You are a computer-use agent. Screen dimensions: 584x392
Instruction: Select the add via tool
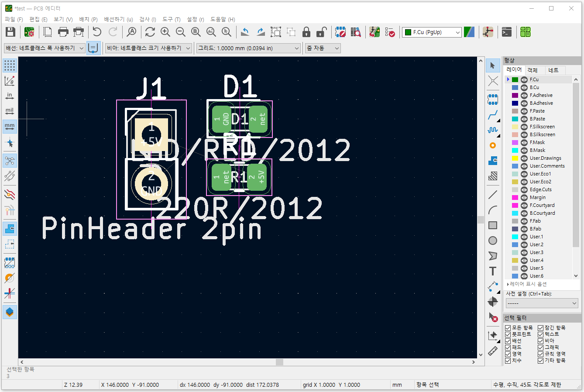click(493, 145)
